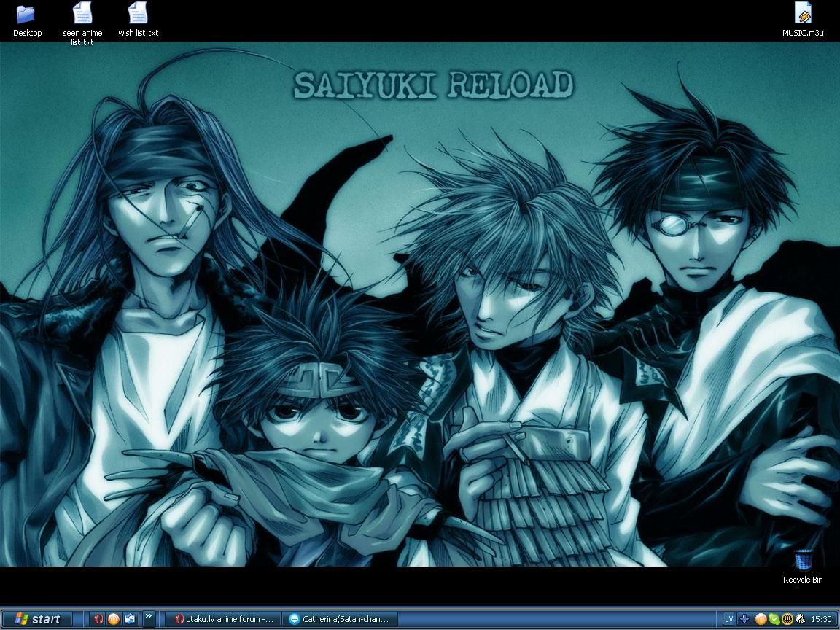Screen dimensions: 840x630
Task: Open the LV language bar indicator
Action: coord(728,619)
